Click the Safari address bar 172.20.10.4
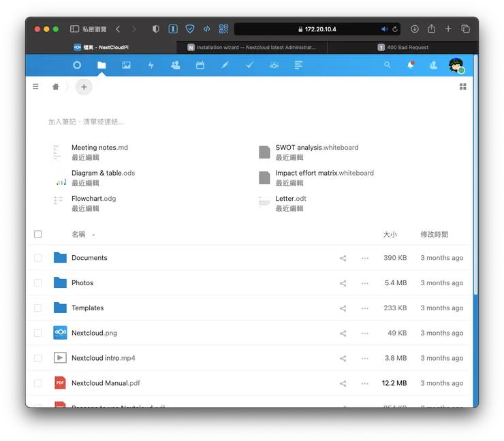The image size is (504, 441). 317,29
